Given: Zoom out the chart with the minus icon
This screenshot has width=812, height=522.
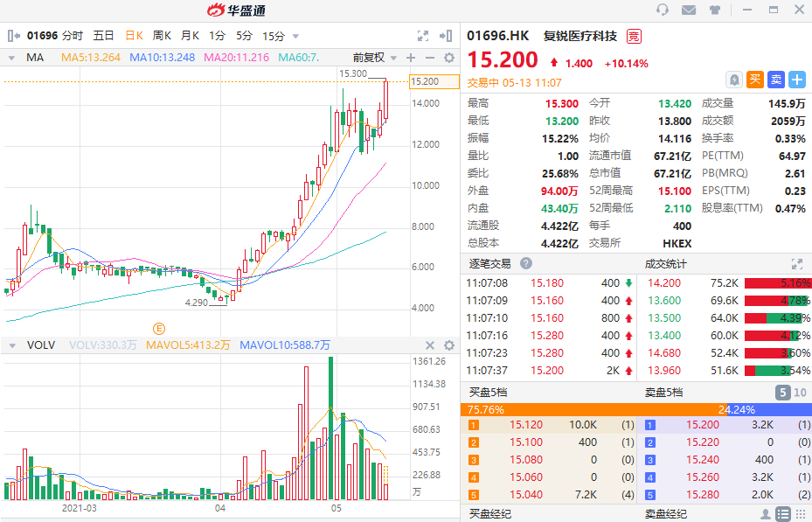Looking at the screenshot, I should (429, 58).
